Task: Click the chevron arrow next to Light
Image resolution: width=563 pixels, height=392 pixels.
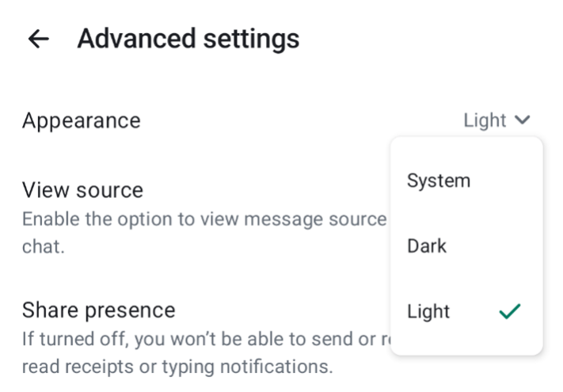Action: click(x=521, y=120)
